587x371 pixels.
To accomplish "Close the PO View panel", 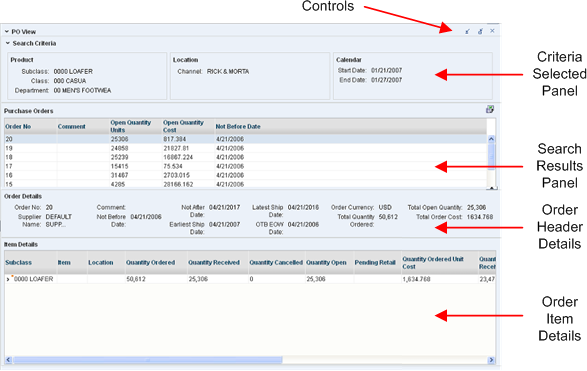I will pyautogui.click(x=492, y=31).
